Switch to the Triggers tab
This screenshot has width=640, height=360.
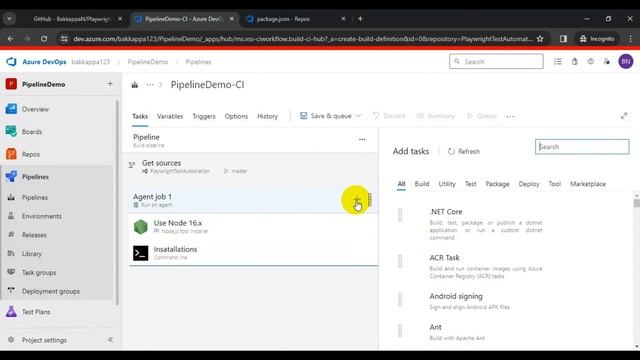tap(204, 116)
